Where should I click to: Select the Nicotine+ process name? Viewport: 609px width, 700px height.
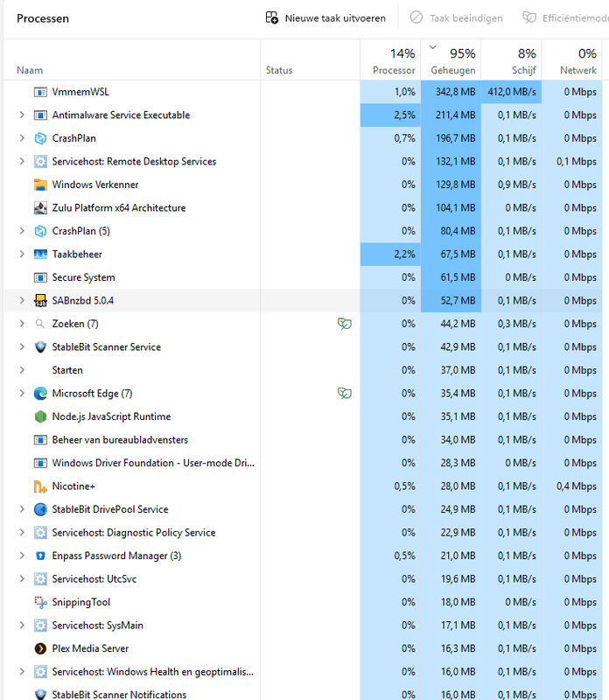(x=73, y=486)
